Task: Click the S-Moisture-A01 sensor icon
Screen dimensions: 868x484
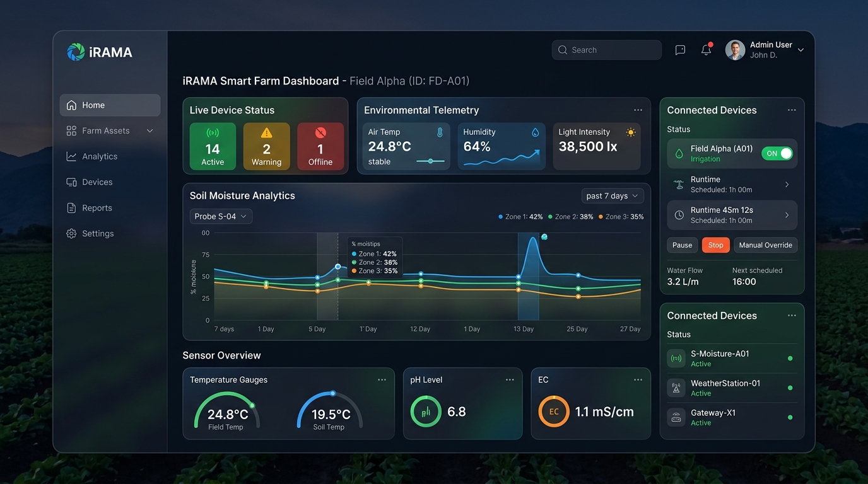Action: 676,359
